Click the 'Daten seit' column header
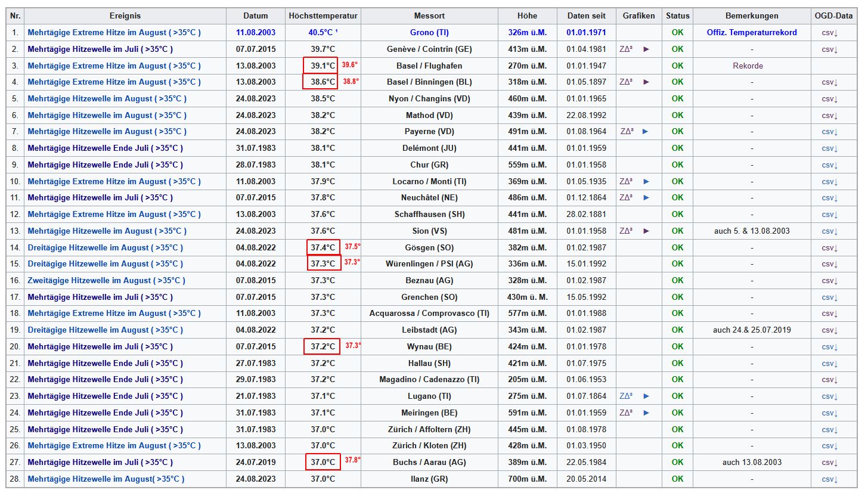Screen dimensions: 868x493 (x=586, y=15)
